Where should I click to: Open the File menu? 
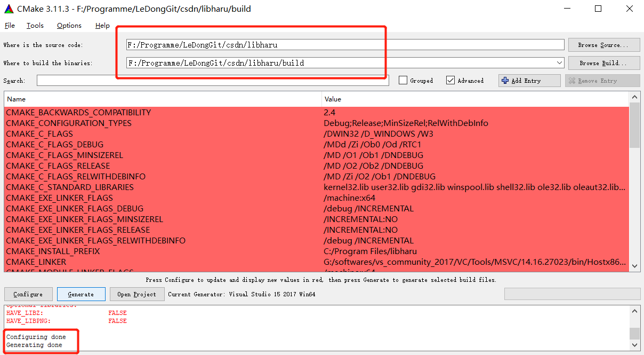point(10,26)
